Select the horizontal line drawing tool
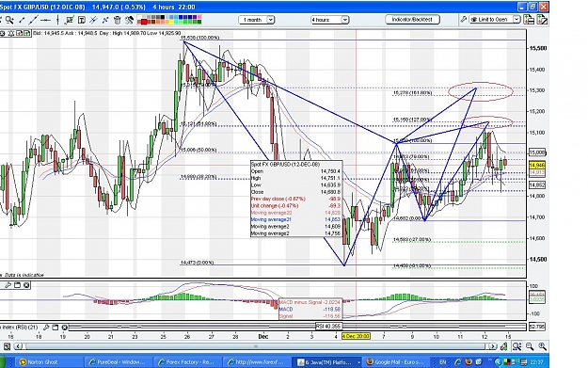 point(45,20)
